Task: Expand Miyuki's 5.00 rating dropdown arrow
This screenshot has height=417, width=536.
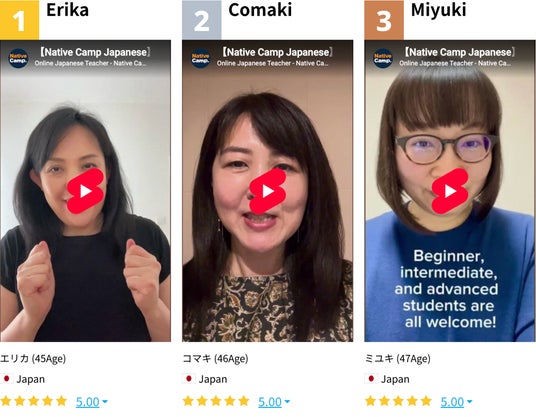Action: click(469, 402)
